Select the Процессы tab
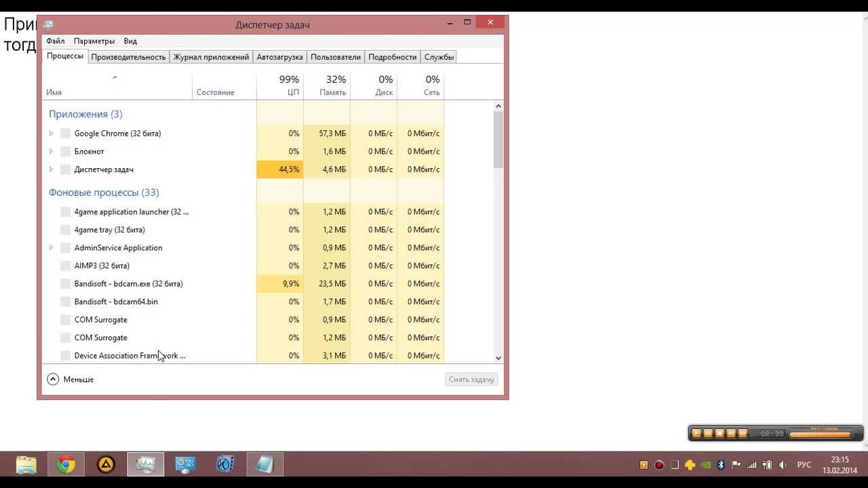Viewport: 868px width, 488px height. coord(65,56)
